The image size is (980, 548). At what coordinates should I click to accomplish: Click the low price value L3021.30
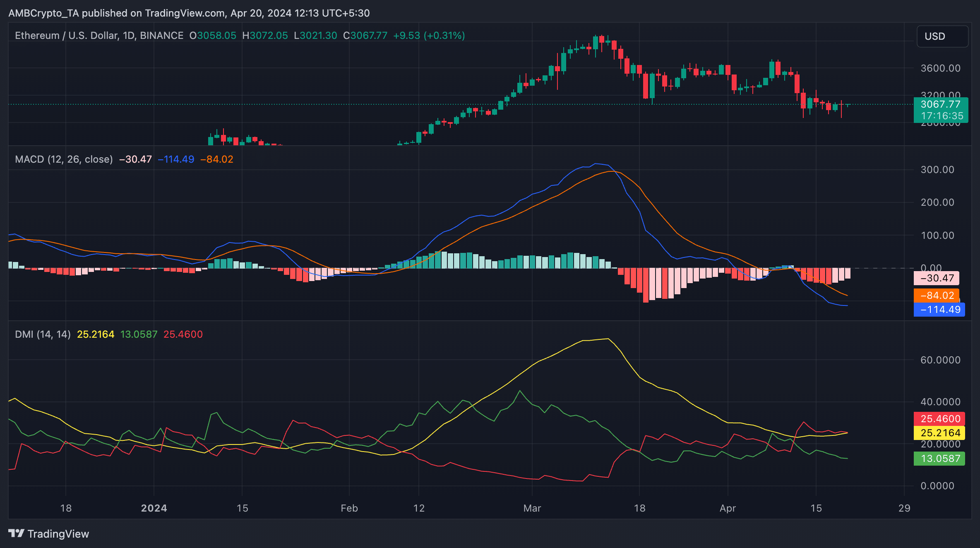tap(315, 36)
